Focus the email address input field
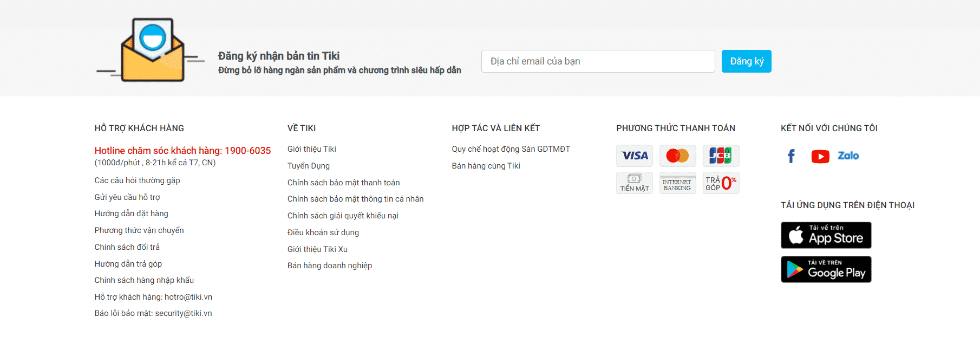 [x=598, y=61]
